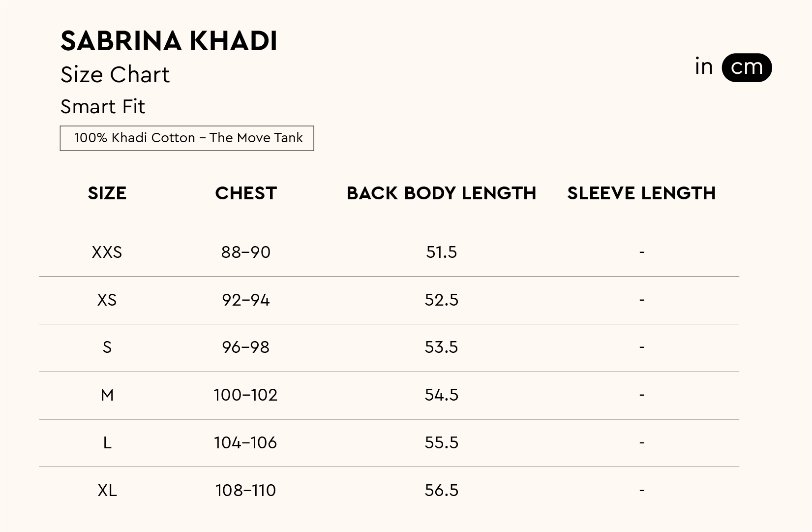
Task: Click chest value 100–102
Action: (245, 395)
